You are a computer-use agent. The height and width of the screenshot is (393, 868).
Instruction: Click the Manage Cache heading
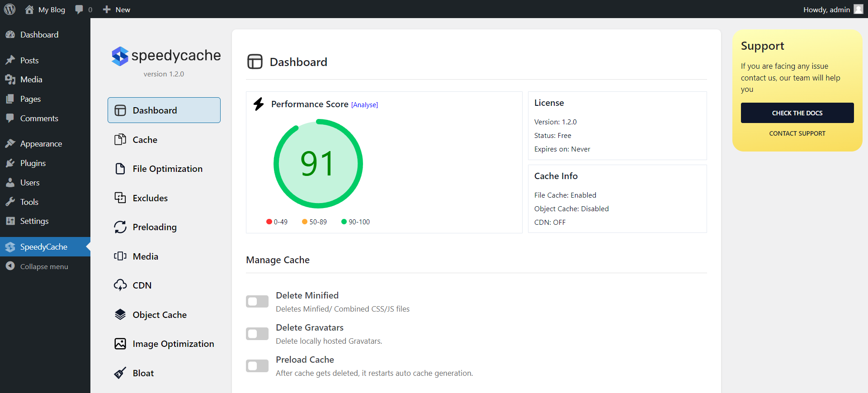278,260
